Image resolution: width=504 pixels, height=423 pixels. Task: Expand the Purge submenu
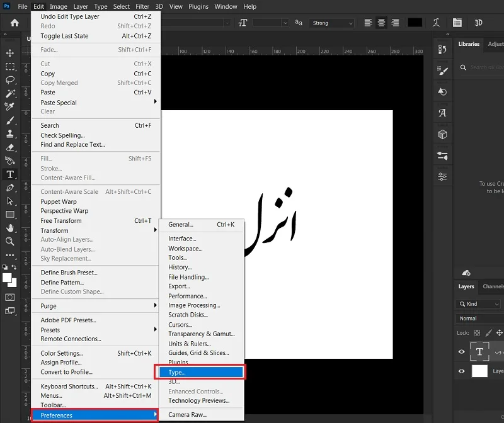[96, 306]
